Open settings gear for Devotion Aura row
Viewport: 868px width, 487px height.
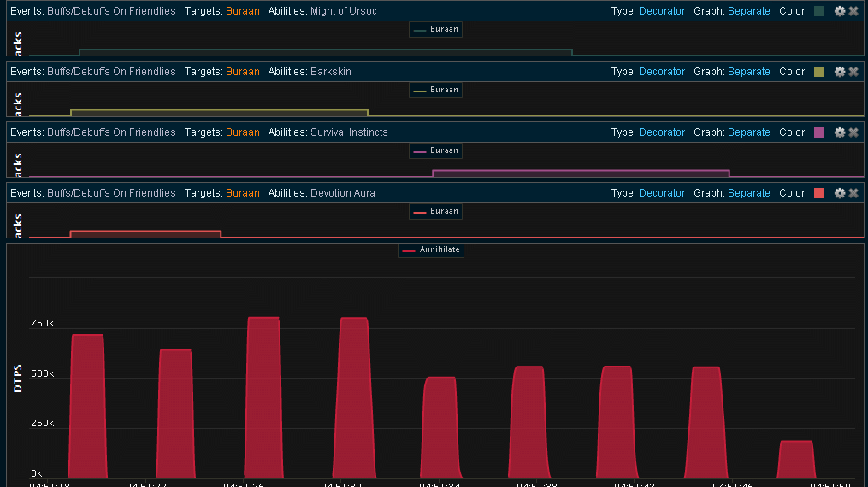tap(840, 193)
